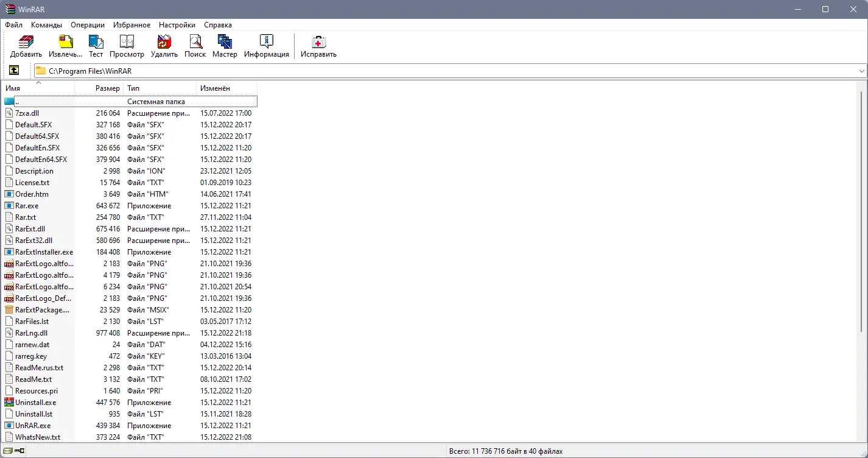Go up one folder level
This screenshot has height=458, width=868.
(x=14, y=71)
